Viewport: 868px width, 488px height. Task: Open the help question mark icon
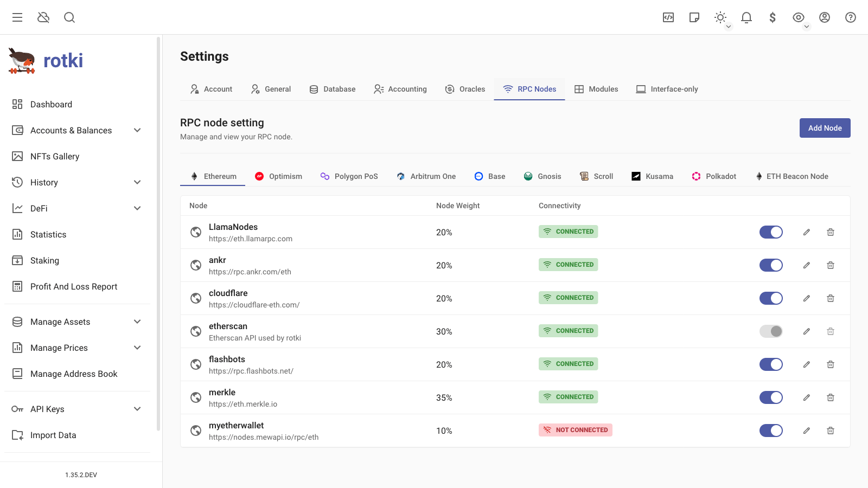tap(851, 17)
